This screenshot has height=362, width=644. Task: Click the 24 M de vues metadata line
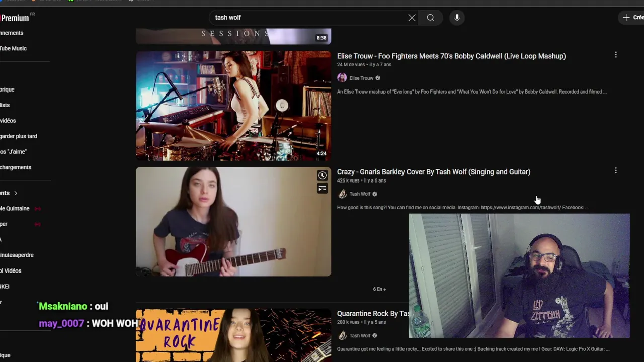click(x=364, y=65)
